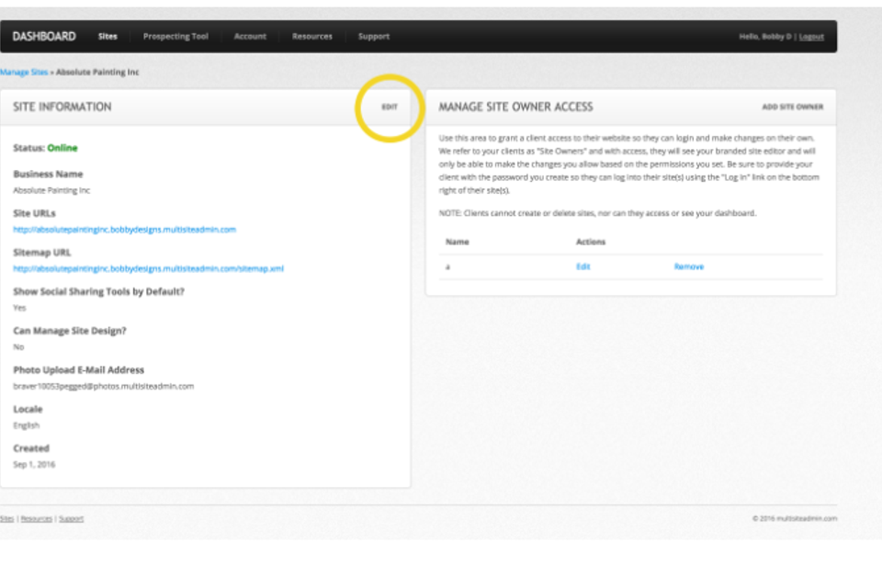This screenshot has width=882, height=588.
Task: Click the 'Name' column header
Action: point(458,242)
